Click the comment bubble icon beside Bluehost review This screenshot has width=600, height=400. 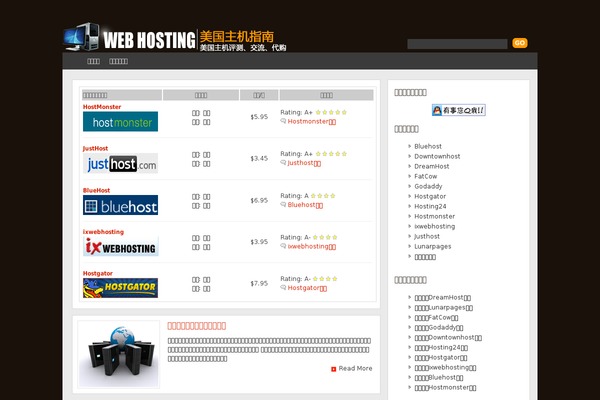(283, 204)
